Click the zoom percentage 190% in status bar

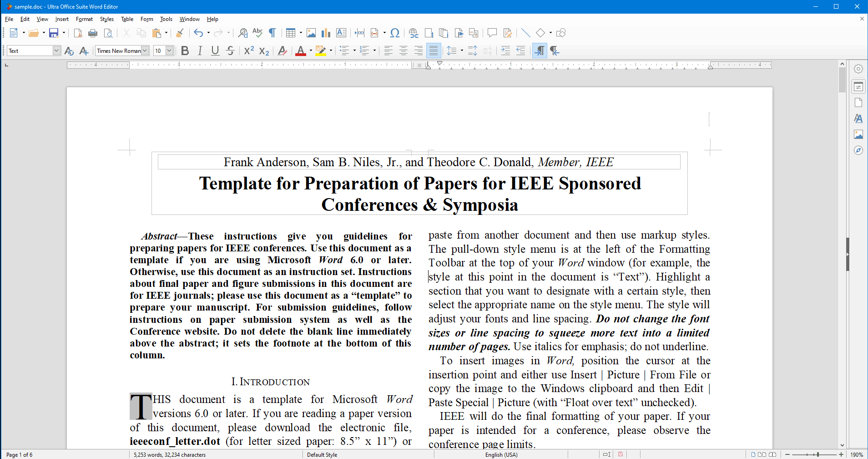857,454
